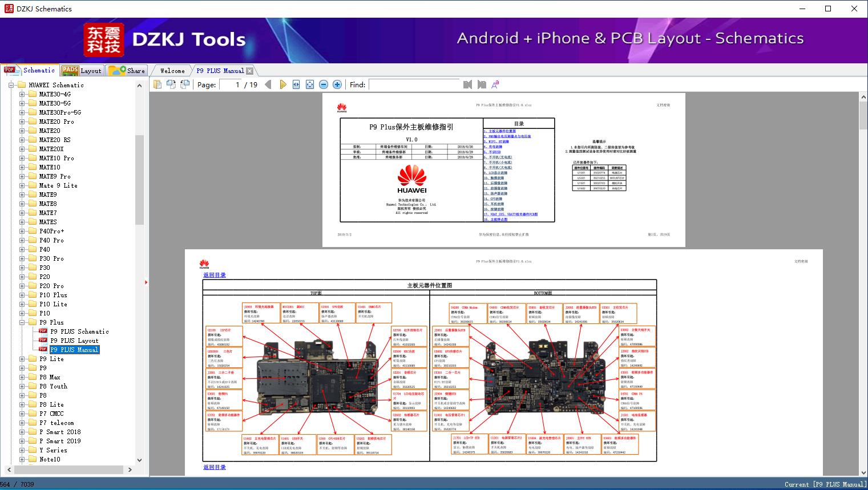Expand the MATE30Pro-5G folder

point(22,112)
